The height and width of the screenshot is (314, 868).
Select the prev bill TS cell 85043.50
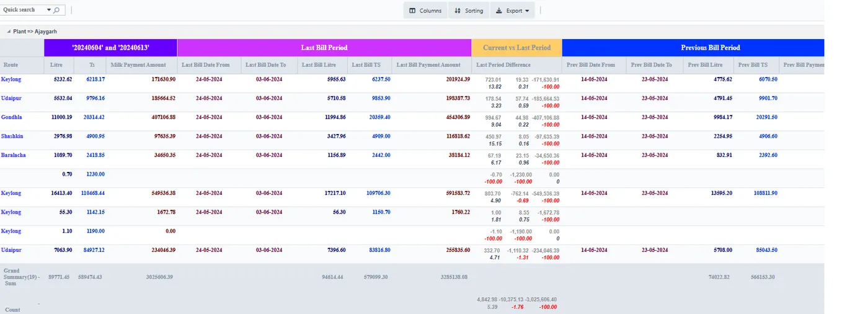coord(767,250)
